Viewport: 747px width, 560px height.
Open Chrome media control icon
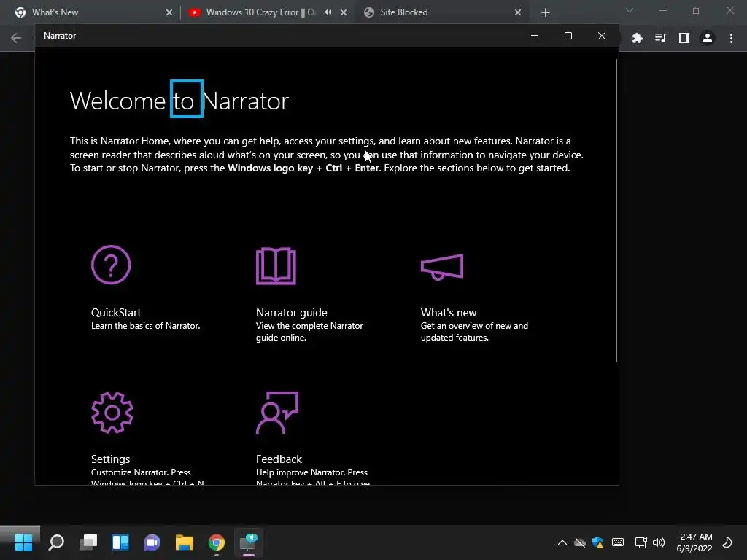click(660, 38)
